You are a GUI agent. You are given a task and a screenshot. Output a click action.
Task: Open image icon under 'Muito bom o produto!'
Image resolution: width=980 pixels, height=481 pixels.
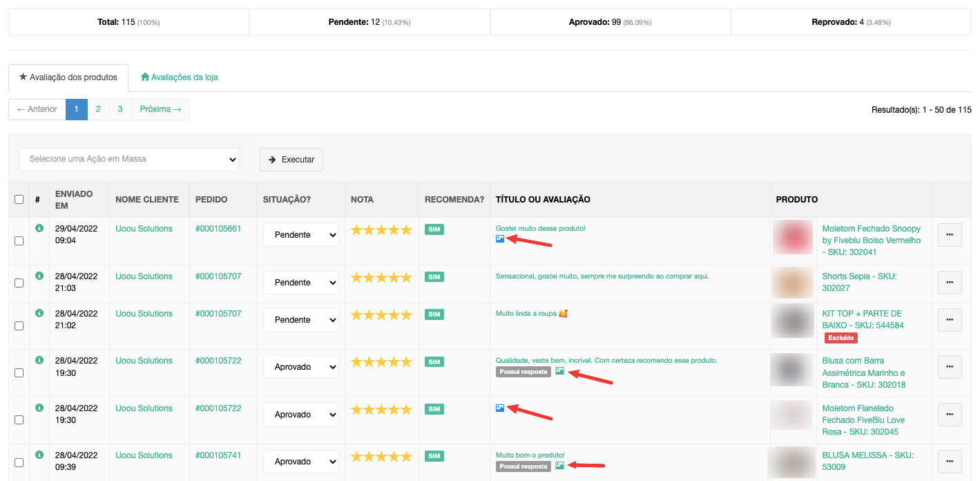560,466
